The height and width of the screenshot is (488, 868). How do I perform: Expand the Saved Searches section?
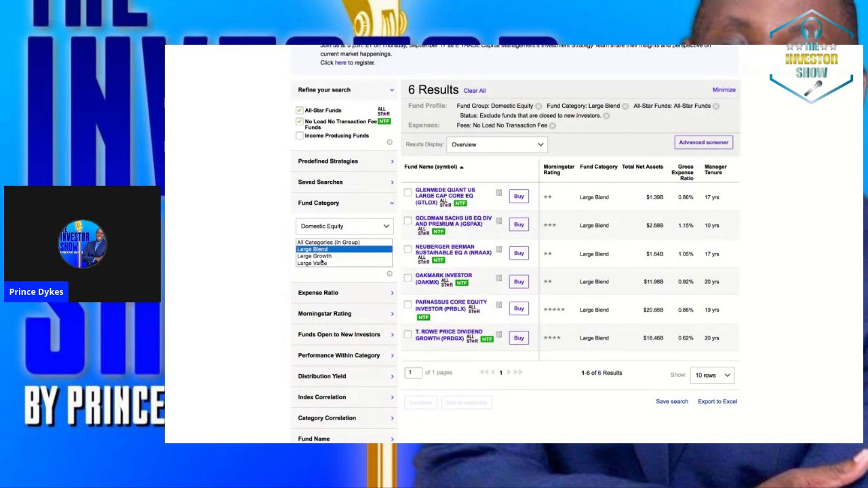[345, 182]
